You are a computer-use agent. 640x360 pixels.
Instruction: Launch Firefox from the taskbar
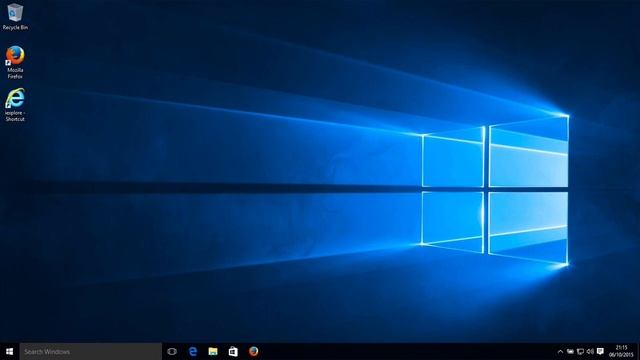pyautogui.click(x=253, y=351)
